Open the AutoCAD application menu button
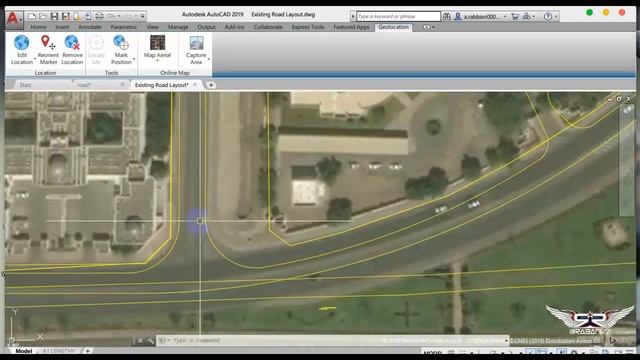 point(13,19)
